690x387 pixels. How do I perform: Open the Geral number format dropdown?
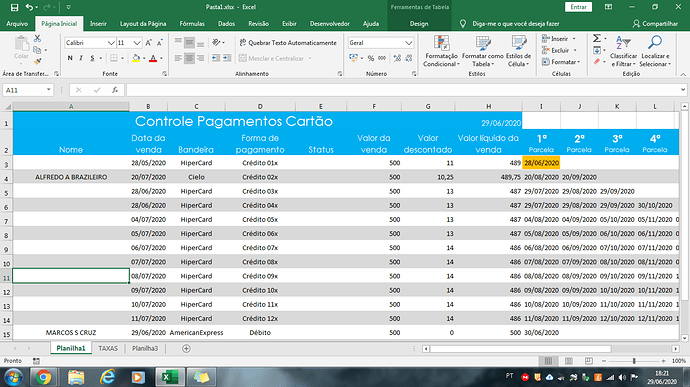tap(408, 43)
